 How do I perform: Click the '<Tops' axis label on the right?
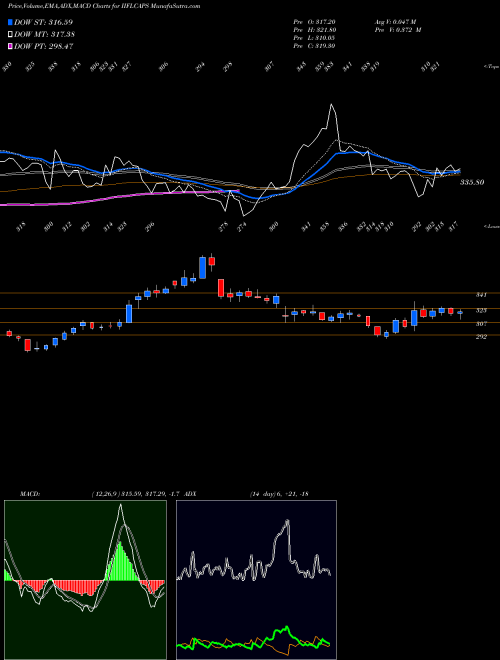[x=491, y=67]
